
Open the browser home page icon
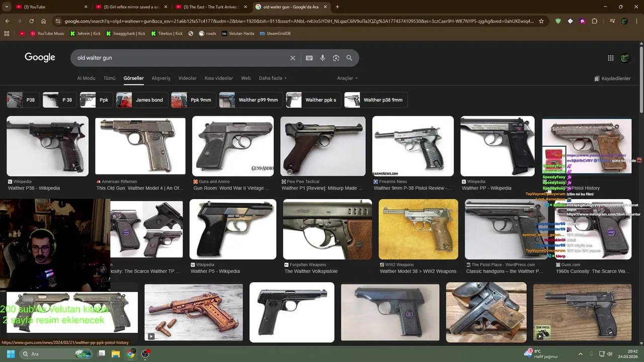[44, 21]
